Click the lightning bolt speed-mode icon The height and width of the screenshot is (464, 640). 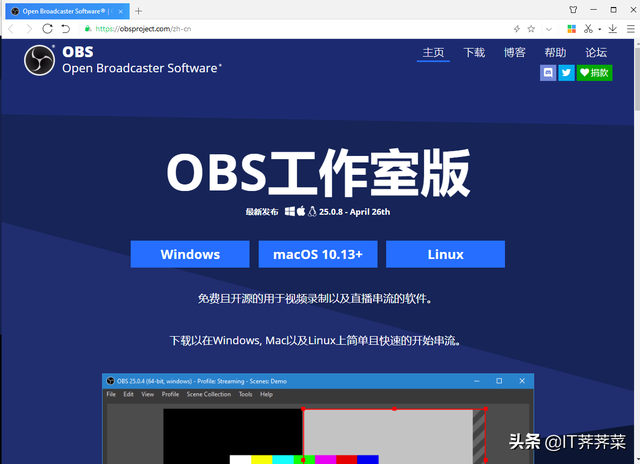coord(517,29)
